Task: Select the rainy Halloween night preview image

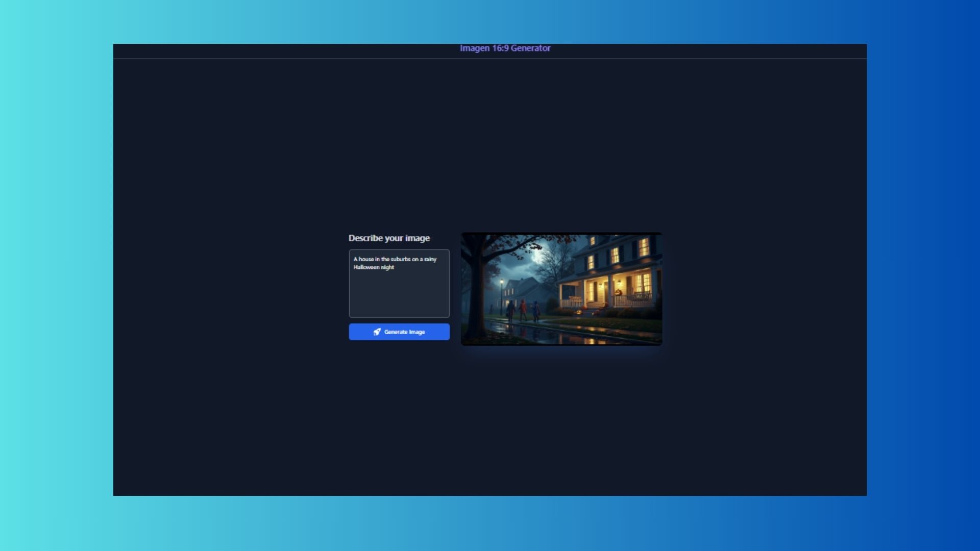Action: pos(561,289)
